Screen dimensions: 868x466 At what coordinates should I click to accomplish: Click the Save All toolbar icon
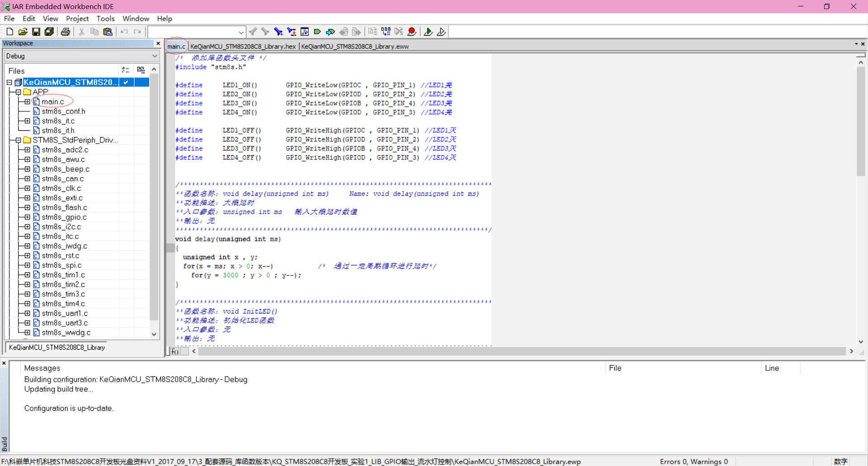tap(49, 32)
